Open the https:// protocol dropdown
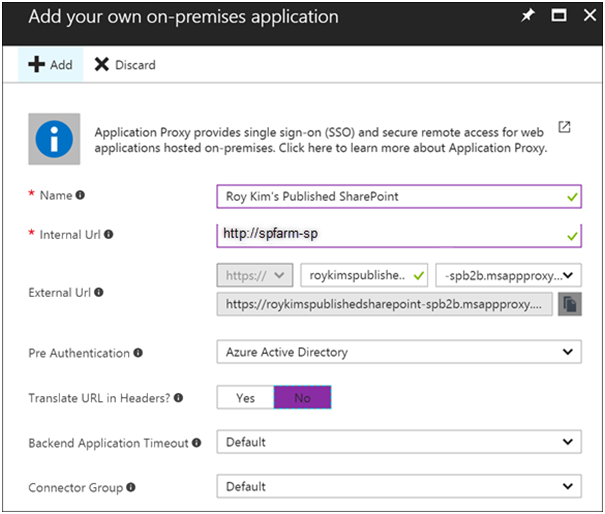The height and width of the screenshot is (514, 605). pos(255,275)
